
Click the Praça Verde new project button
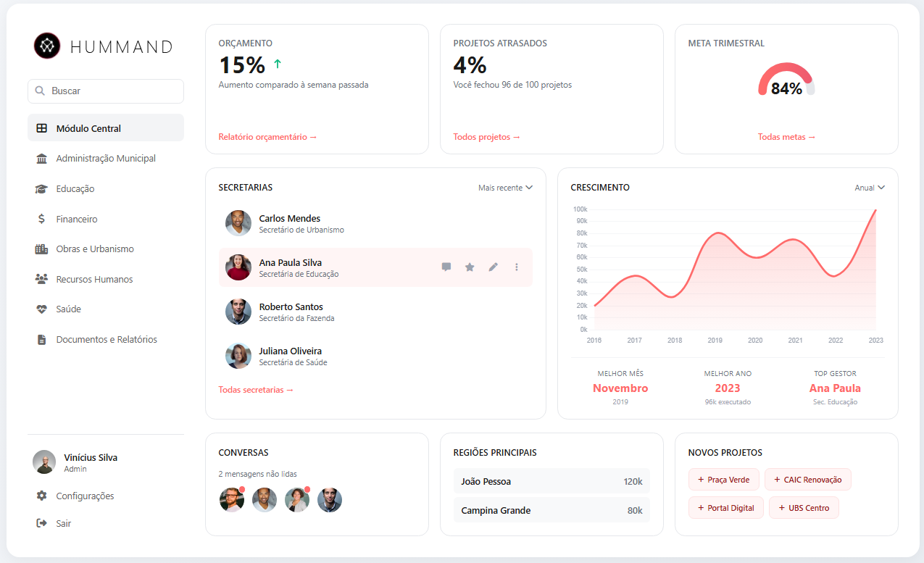pyautogui.click(x=723, y=479)
